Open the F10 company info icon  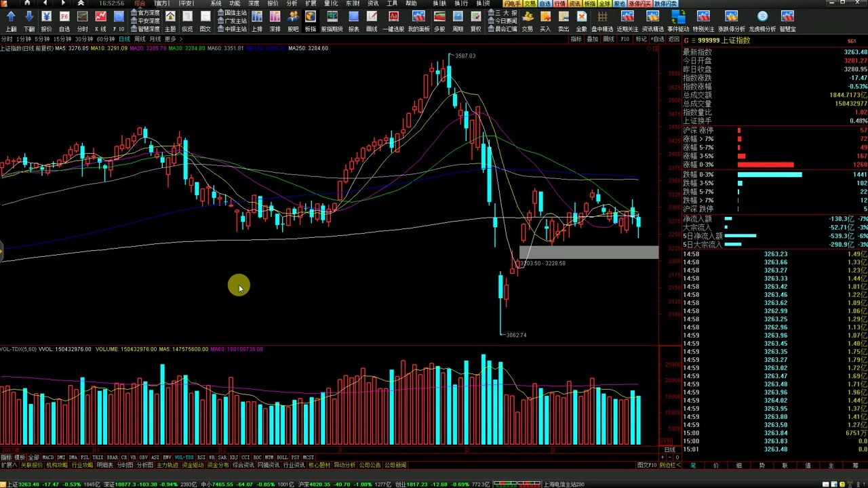[x=119, y=16]
